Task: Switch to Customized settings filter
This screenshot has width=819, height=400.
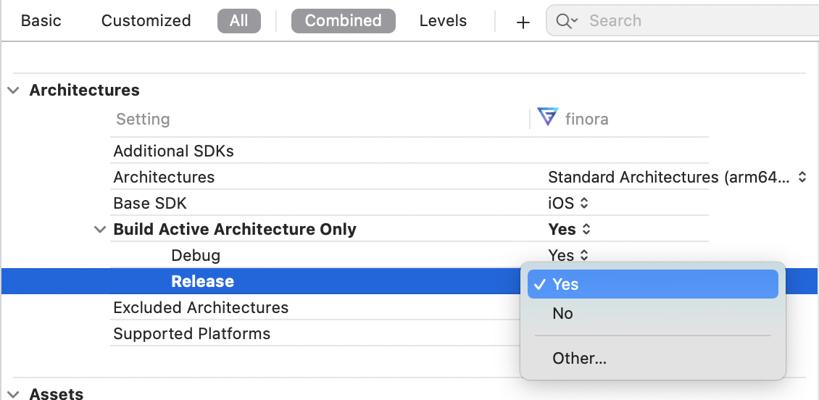Action: click(146, 20)
